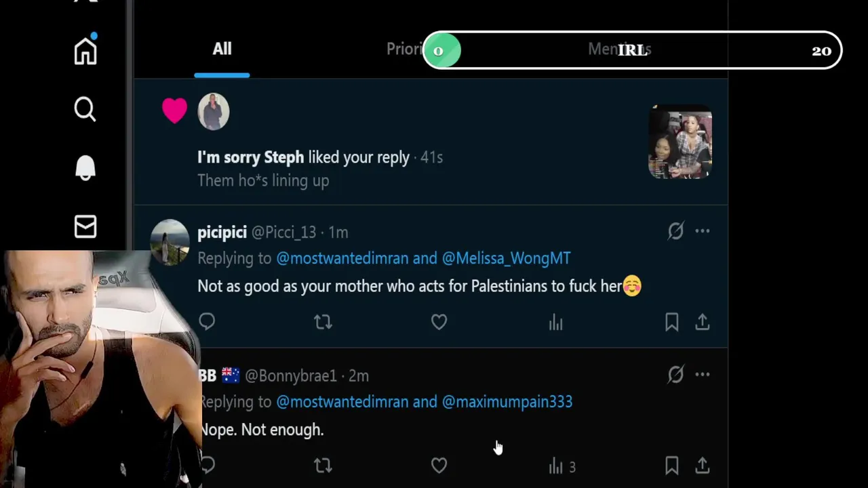Viewport: 868px width, 488px height.
Task: Like the Bonnybrae1 reply
Action: (439, 465)
